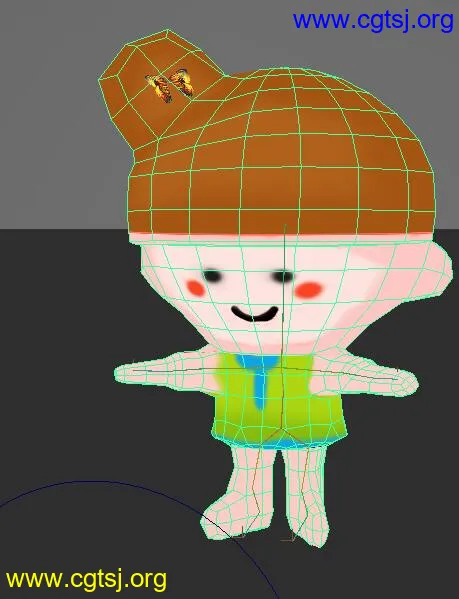Click the butterfly decal on the hair bun
The height and width of the screenshot is (599, 459).
[170, 86]
